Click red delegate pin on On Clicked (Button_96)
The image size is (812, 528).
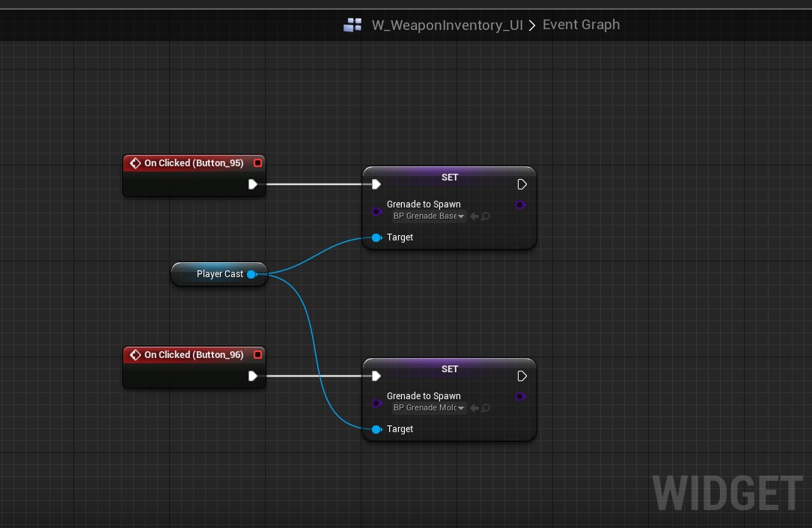pos(257,355)
